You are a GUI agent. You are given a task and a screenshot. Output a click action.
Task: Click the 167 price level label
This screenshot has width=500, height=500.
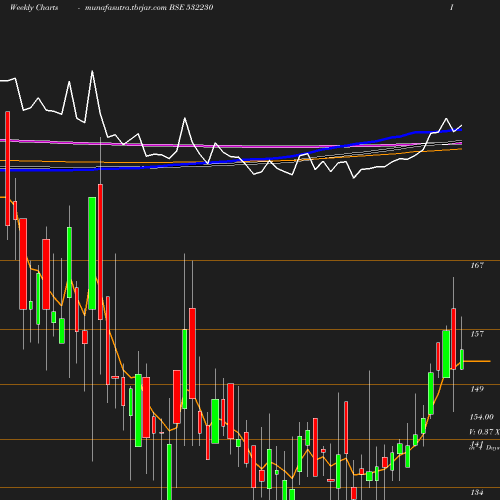click(477, 265)
